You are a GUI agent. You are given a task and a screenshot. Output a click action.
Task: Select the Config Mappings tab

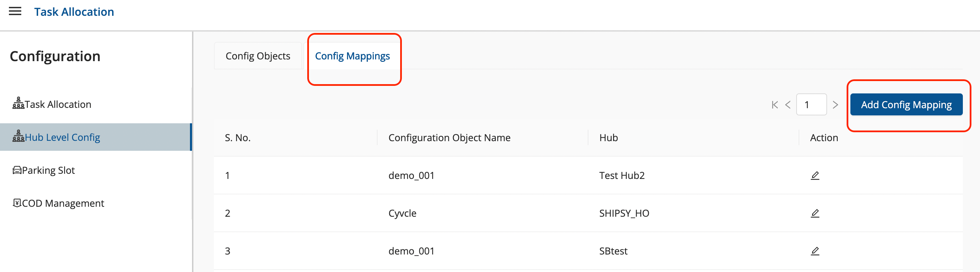[x=352, y=56]
